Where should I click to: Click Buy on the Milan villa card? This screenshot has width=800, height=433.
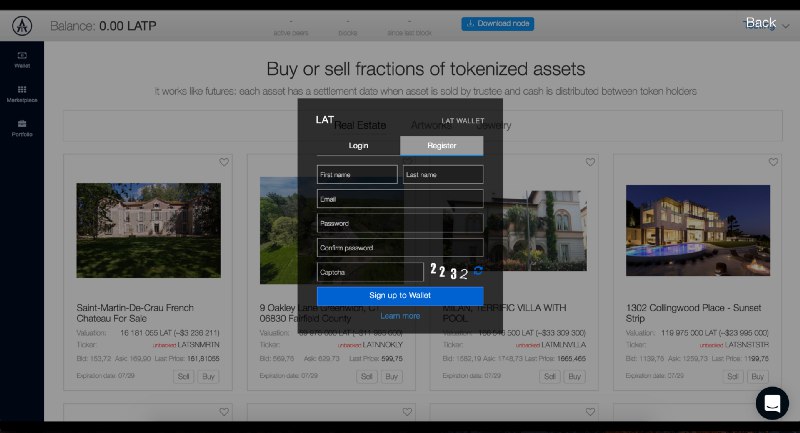[574, 376]
